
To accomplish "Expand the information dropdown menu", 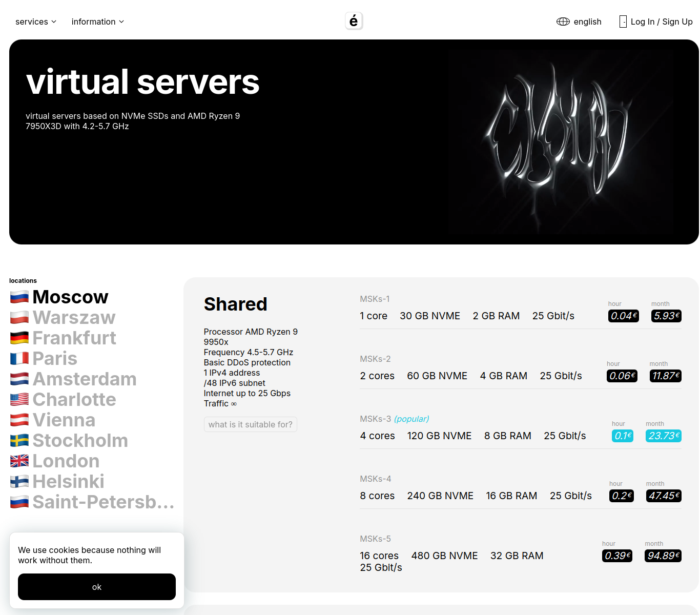I will coord(98,22).
